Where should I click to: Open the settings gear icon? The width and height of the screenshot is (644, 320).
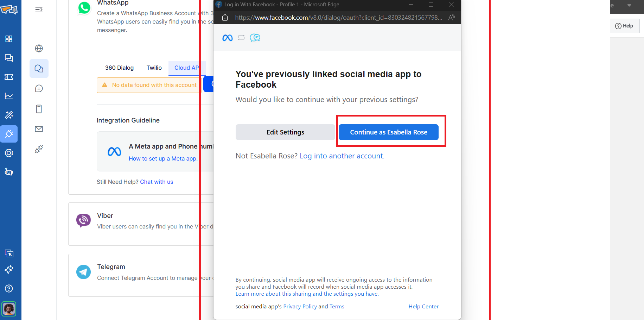click(x=9, y=153)
